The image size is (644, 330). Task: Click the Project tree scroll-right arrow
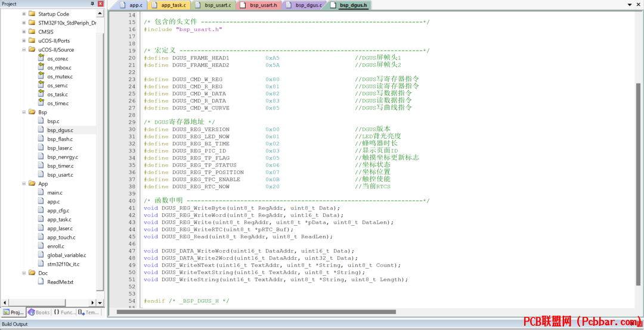tap(92, 303)
